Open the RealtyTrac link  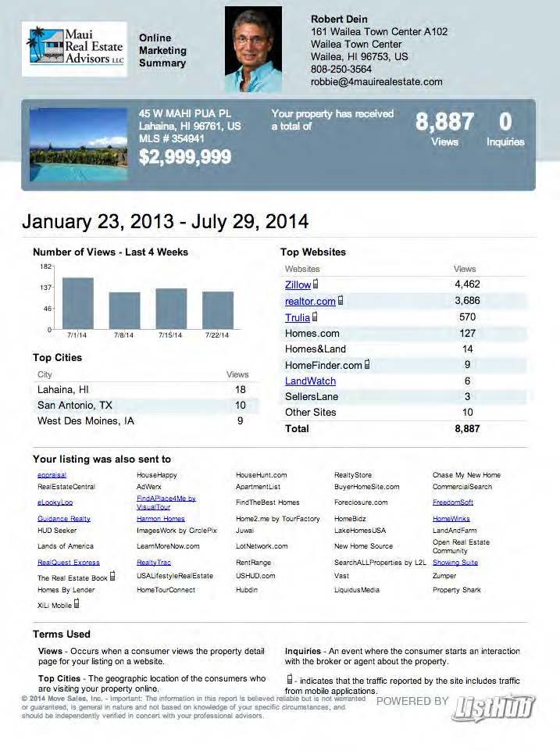coord(154,563)
